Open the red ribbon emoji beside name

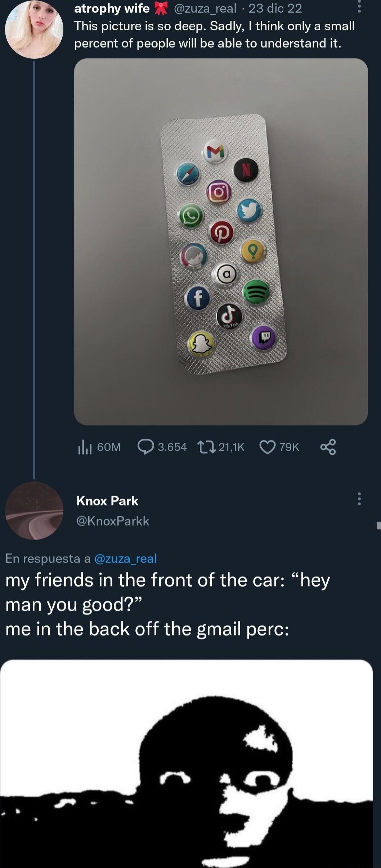tap(161, 8)
